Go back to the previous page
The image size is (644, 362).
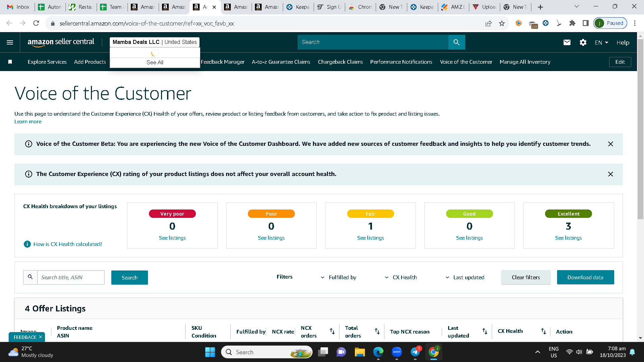(x=9, y=23)
